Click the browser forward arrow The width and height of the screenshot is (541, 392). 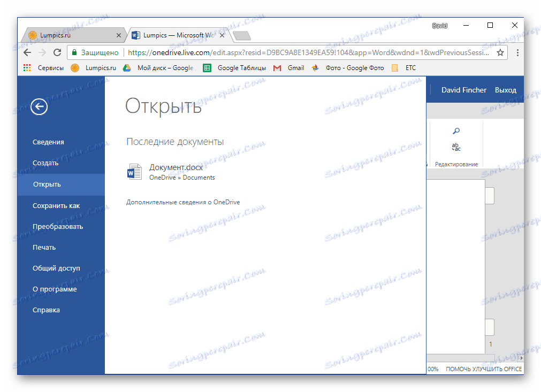click(x=42, y=52)
